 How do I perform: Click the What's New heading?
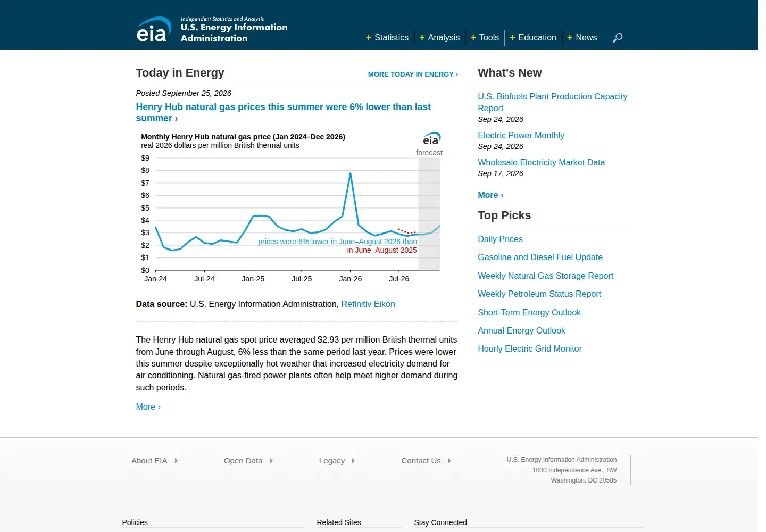[510, 73]
